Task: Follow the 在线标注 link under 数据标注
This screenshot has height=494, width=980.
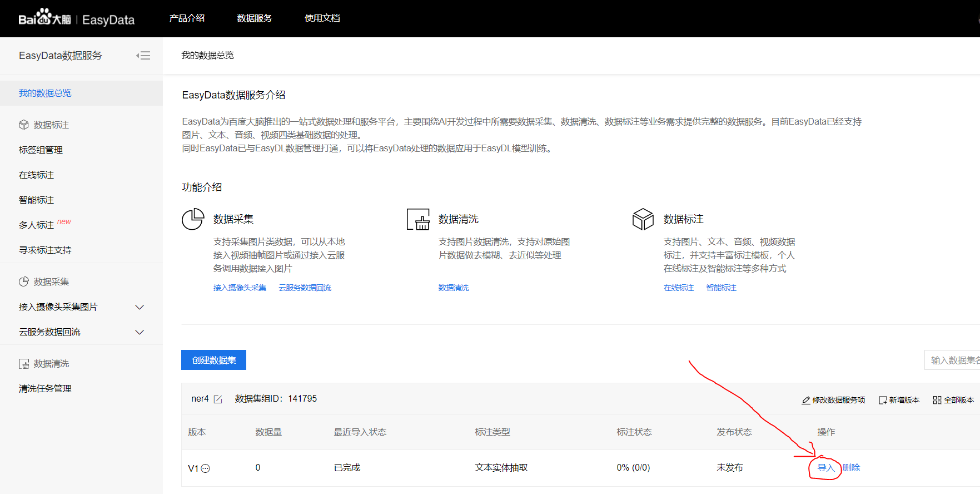Action: click(x=679, y=288)
